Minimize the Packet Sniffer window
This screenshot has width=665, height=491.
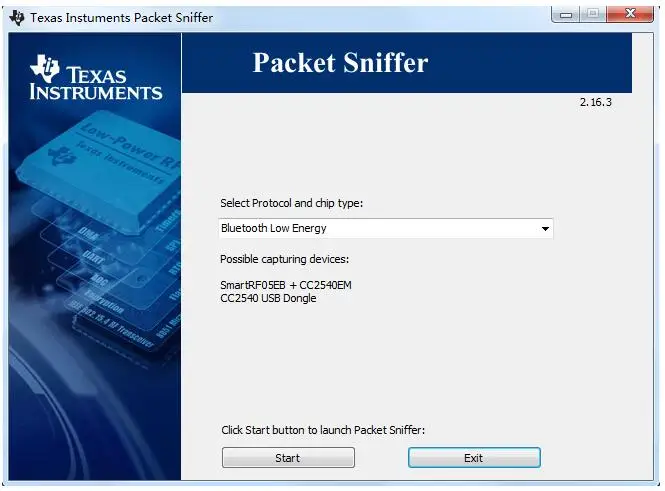click(566, 15)
